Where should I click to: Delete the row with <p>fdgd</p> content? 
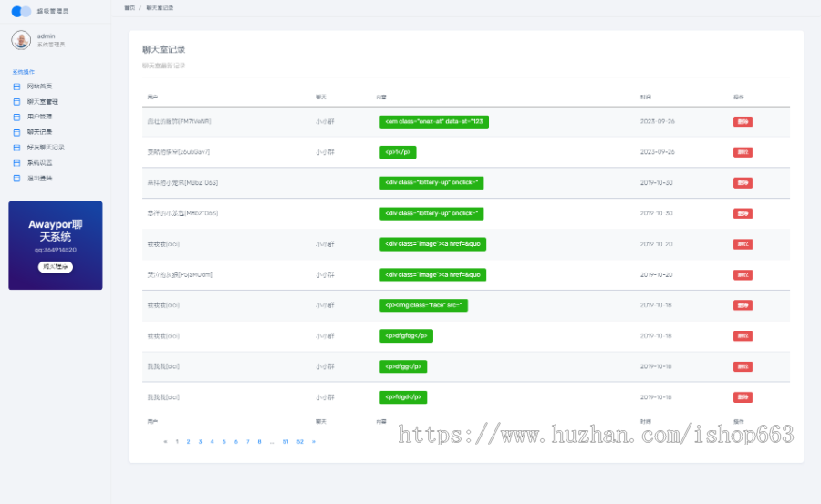(743, 397)
